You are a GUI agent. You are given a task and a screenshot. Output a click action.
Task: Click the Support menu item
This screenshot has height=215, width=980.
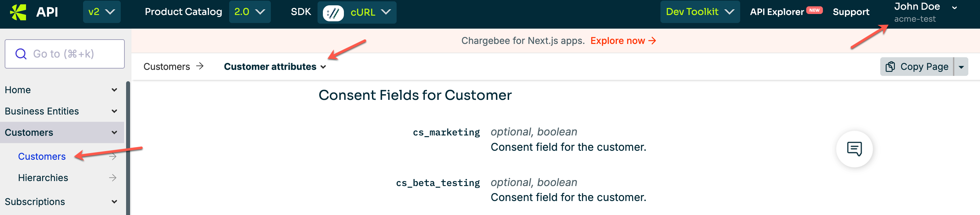click(x=851, y=12)
